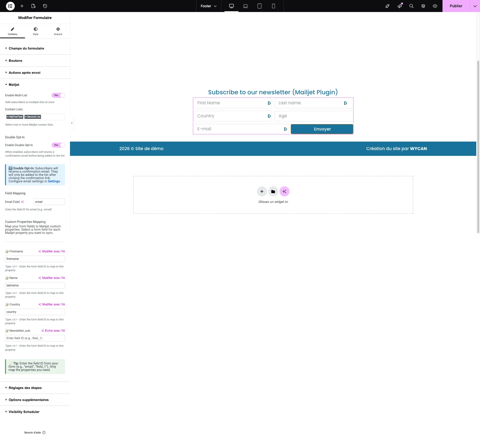Collapse the Mailjet section
Screen dimensions: 480x448
coord(35,85)
